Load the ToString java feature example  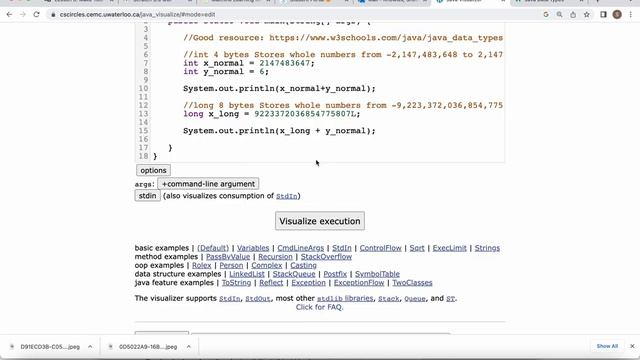coord(236,282)
